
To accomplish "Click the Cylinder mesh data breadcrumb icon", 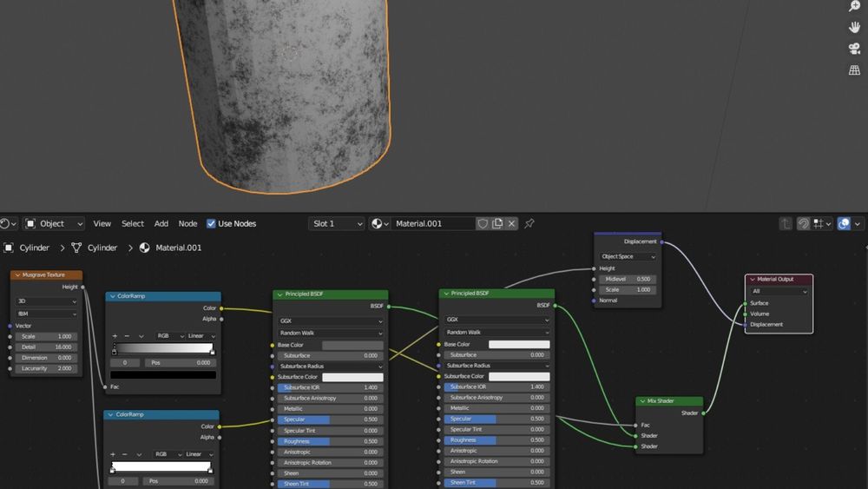I will [76, 248].
